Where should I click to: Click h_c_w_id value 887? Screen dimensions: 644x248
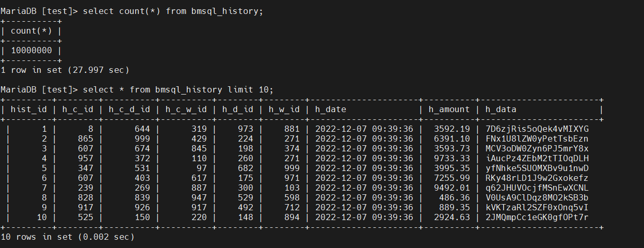tap(199, 188)
